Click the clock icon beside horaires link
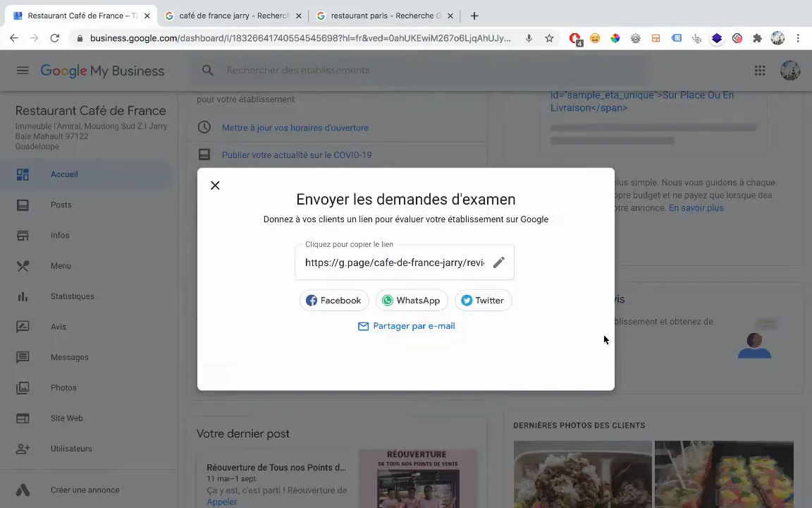812x508 pixels. tap(204, 127)
